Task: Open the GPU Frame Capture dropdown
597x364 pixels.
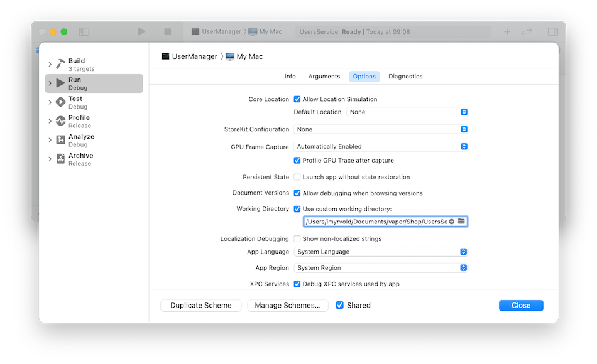Action: [381, 146]
